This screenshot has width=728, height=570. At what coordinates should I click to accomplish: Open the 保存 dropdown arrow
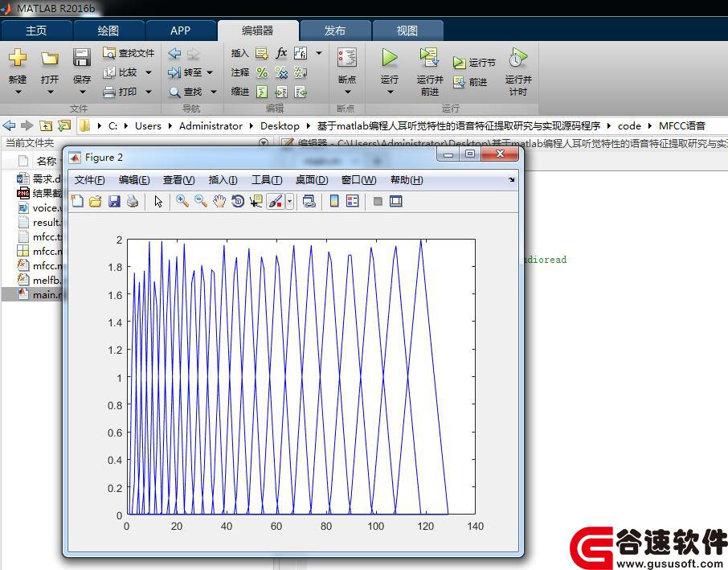[x=82, y=92]
